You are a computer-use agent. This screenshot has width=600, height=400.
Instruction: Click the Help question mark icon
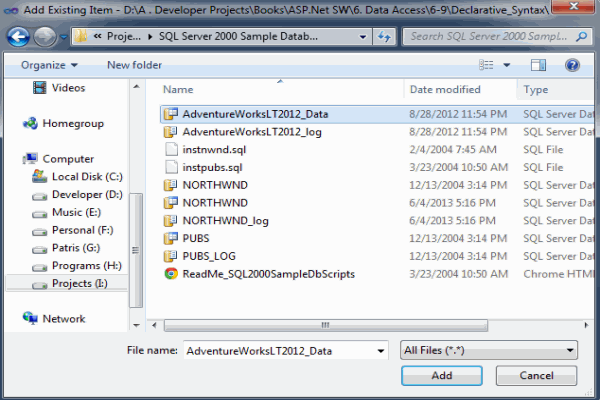(572, 65)
